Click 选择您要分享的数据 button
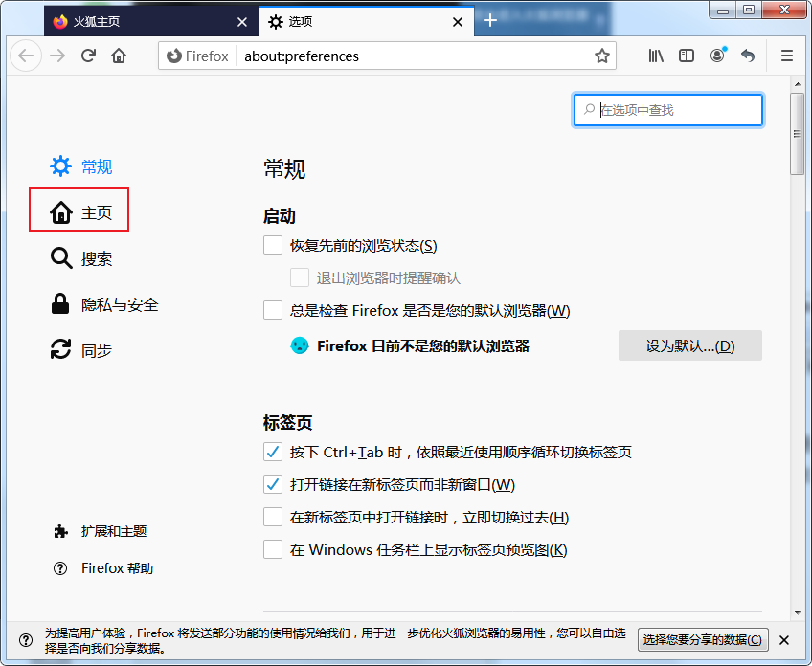 click(703, 639)
